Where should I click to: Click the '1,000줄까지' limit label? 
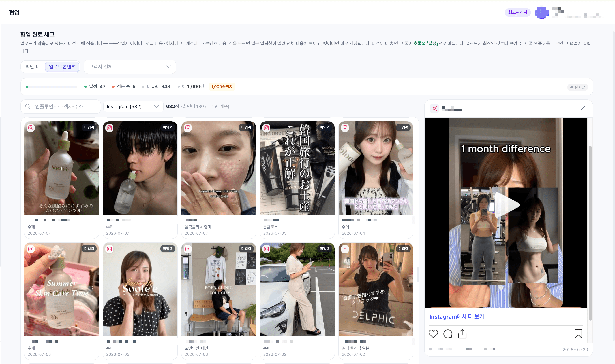pyautogui.click(x=222, y=87)
